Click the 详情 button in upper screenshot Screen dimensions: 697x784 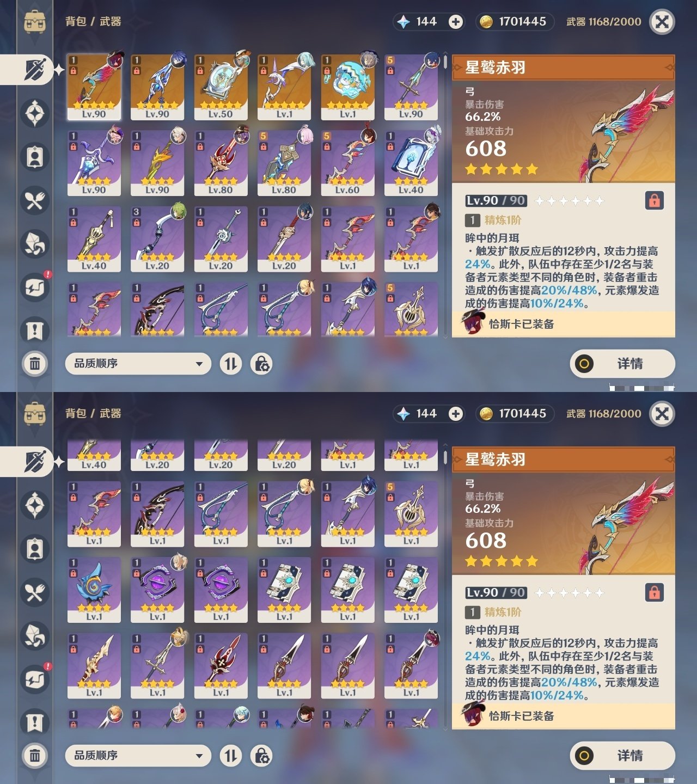622,364
